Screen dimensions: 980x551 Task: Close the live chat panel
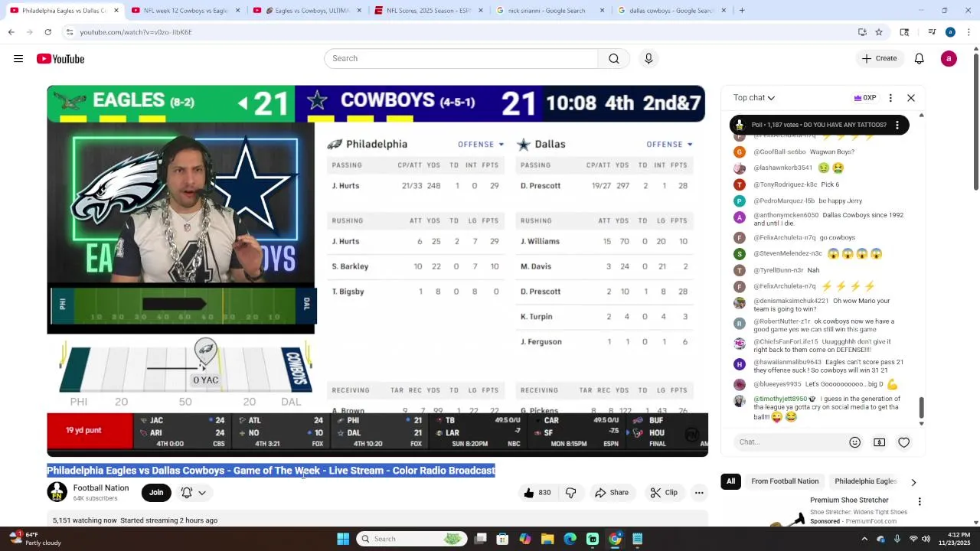pyautogui.click(x=911, y=98)
